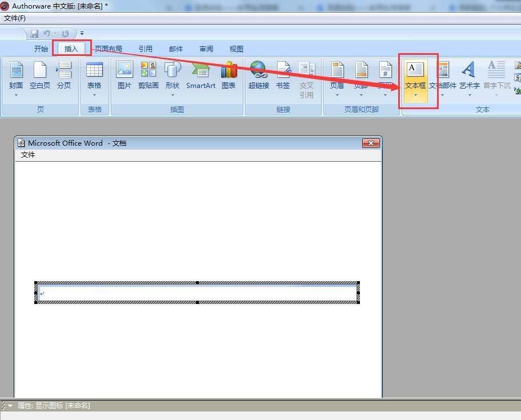521x420 pixels.
Task: Click inside the text box in document
Action: [197, 293]
